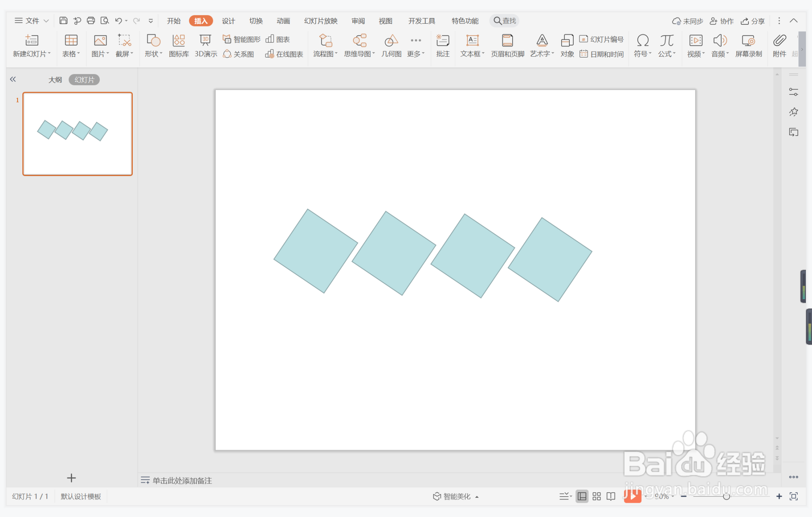Expand the 智能美化 menu
Viewport: 812px width, 517px height.
coord(456,496)
